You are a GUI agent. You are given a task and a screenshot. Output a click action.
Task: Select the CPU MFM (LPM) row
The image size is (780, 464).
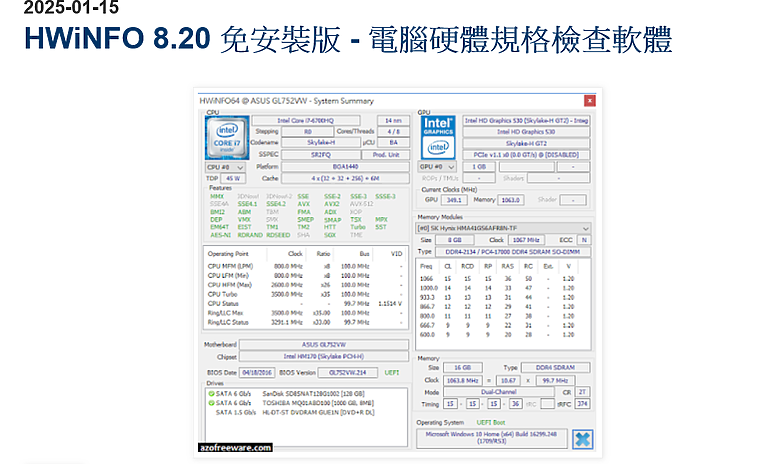click(305, 266)
